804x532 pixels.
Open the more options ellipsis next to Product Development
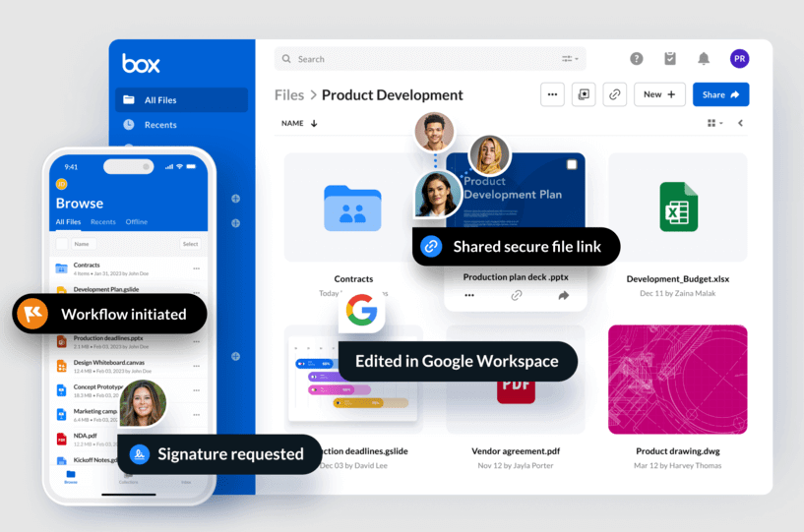tap(552, 94)
